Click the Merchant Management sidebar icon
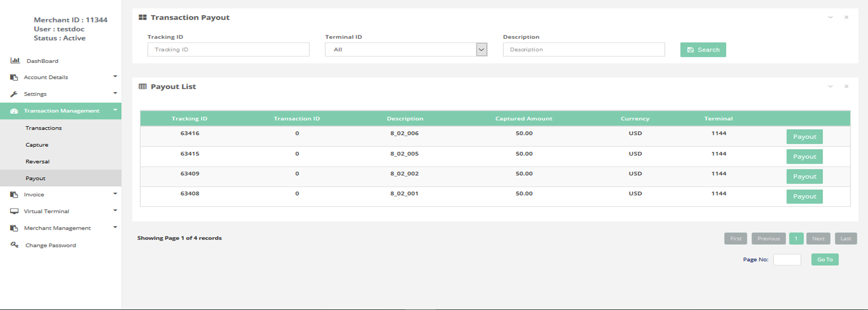The image size is (868, 310). [14, 228]
